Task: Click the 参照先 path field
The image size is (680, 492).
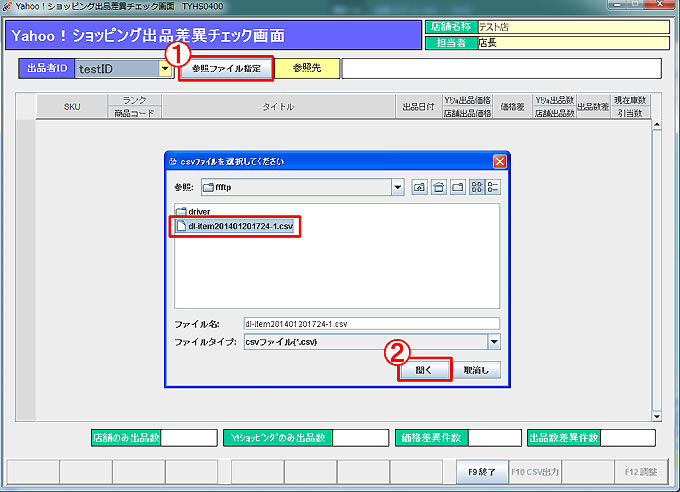Action: 501,69
